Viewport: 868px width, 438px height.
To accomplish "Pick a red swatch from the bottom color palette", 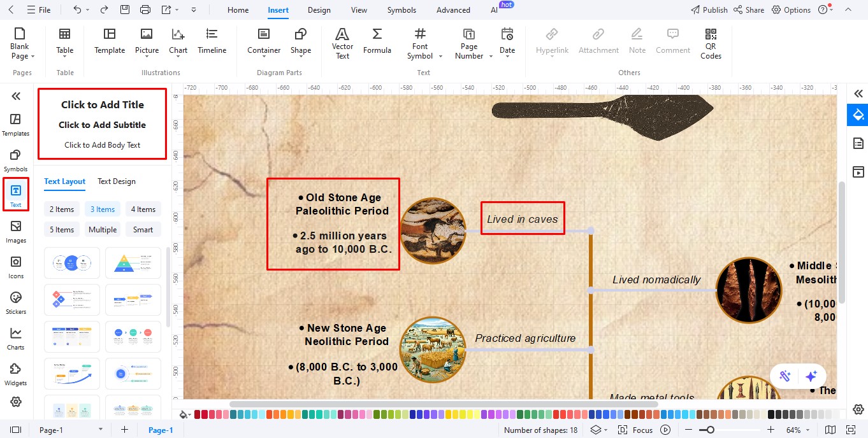I will 198,414.
